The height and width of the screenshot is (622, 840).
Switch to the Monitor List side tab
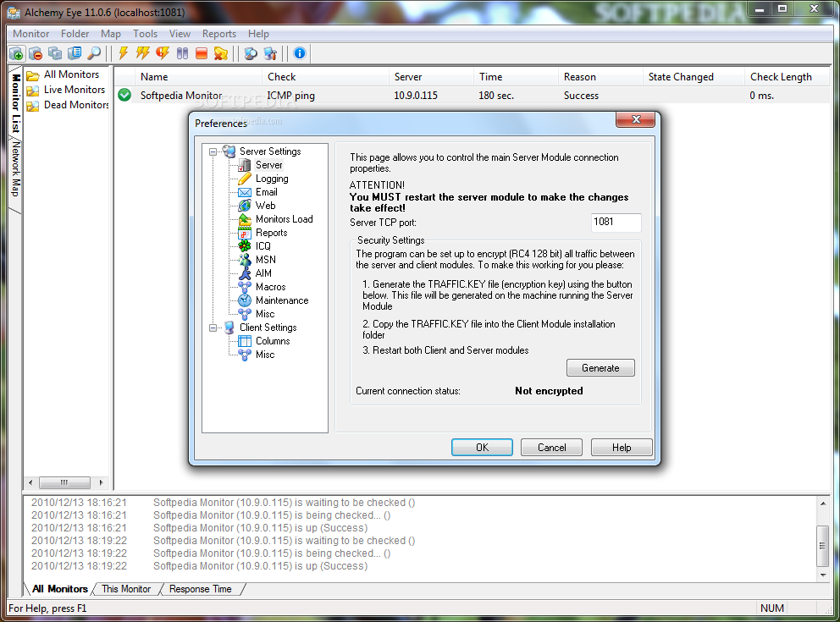(x=16, y=102)
